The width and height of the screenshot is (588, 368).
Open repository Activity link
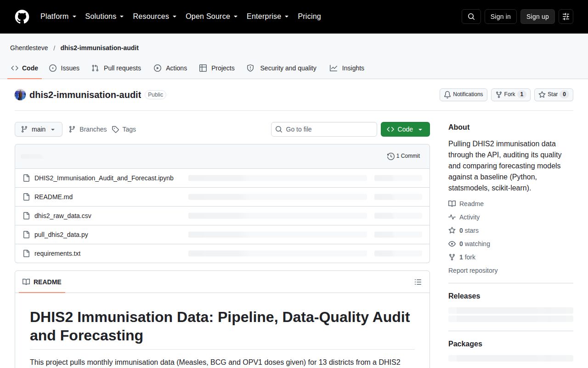[464, 217]
